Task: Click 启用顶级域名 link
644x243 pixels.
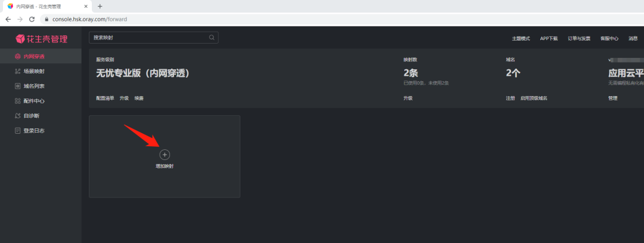Action: coord(534,99)
